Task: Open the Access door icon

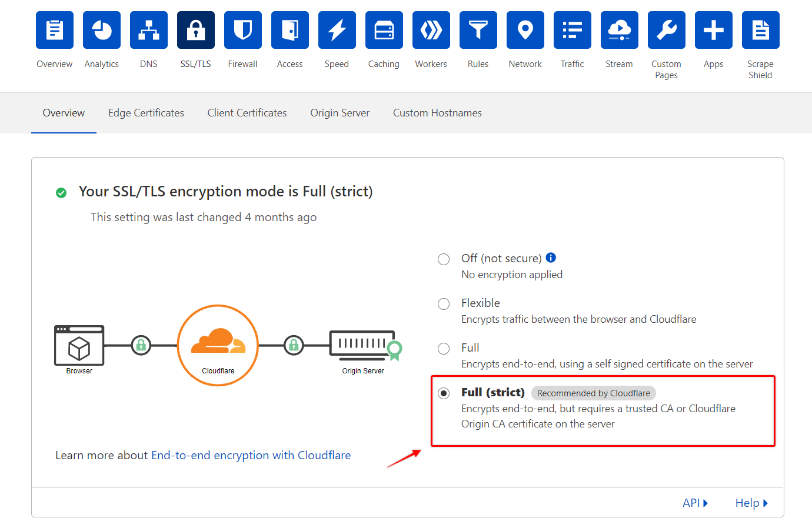Action: point(290,30)
